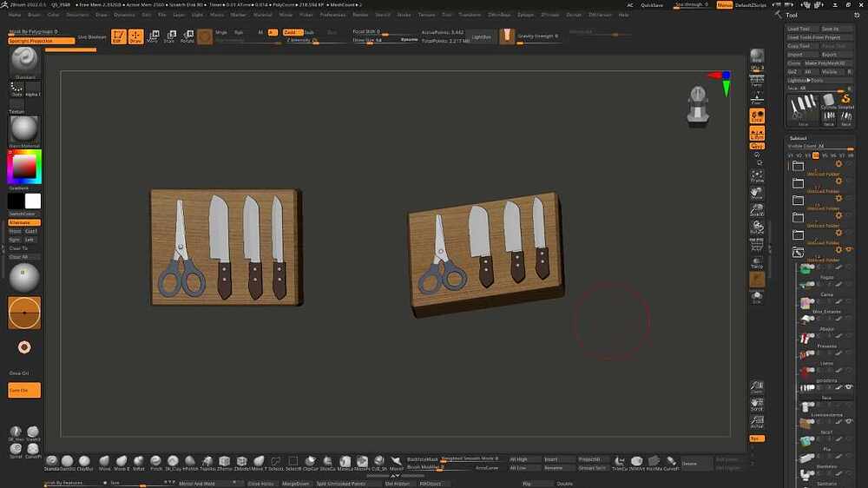Image resolution: width=868 pixels, height=488 pixels.
Task: Select the Move transform icon
Action: (x=154, y=36)
